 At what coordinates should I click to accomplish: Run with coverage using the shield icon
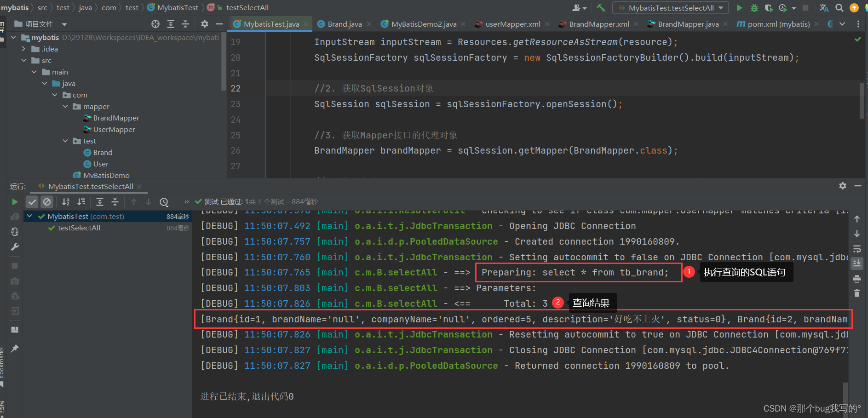(768, 8)
